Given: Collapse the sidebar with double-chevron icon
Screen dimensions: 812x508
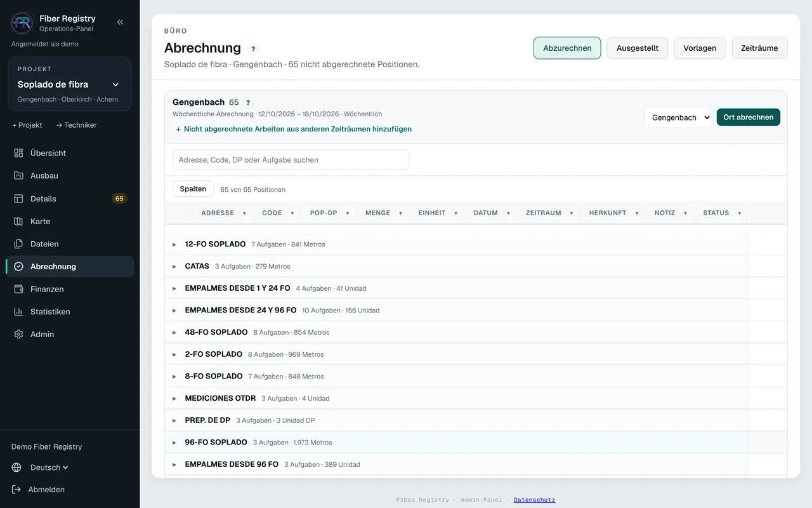Looking at the screenshot, I should pos(120,22).
